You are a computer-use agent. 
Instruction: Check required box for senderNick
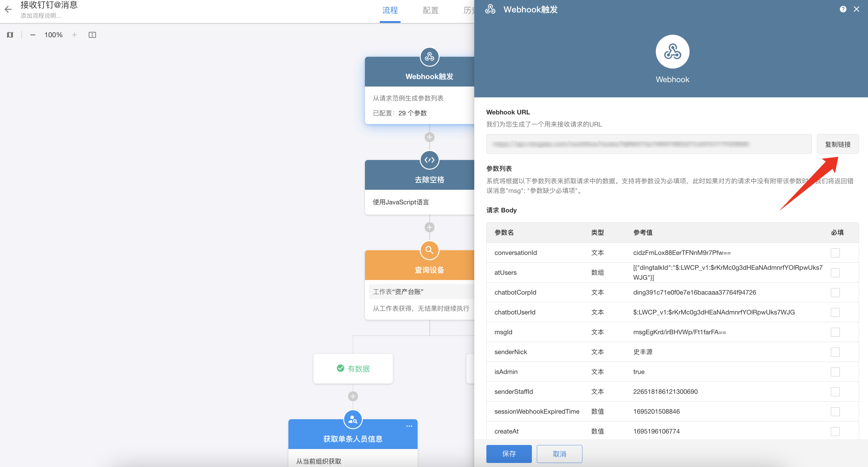(835, 352)
